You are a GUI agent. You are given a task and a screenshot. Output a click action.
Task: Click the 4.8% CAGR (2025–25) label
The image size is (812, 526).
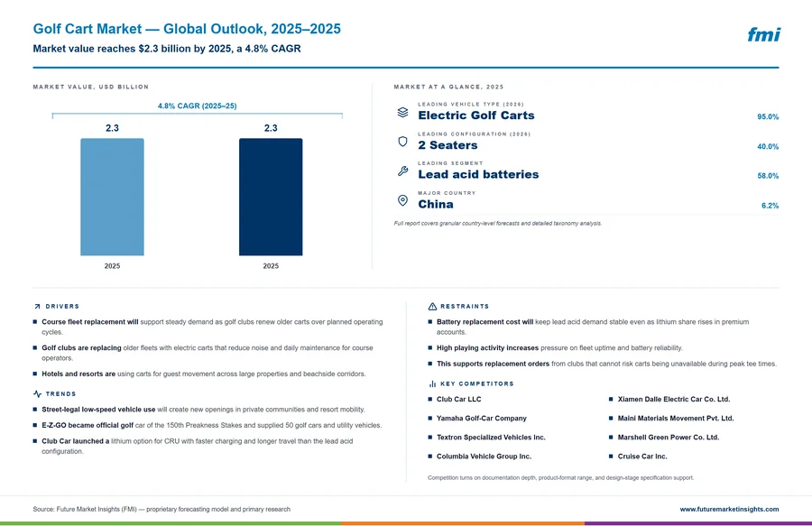point(198,106)
